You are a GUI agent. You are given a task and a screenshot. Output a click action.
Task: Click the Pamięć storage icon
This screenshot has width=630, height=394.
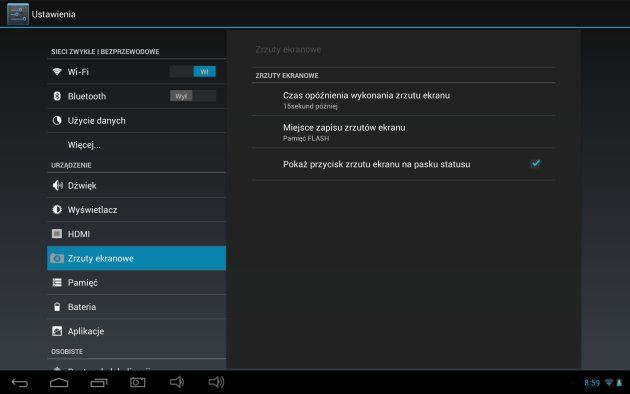pyautogui.click(x=57, y=282)
